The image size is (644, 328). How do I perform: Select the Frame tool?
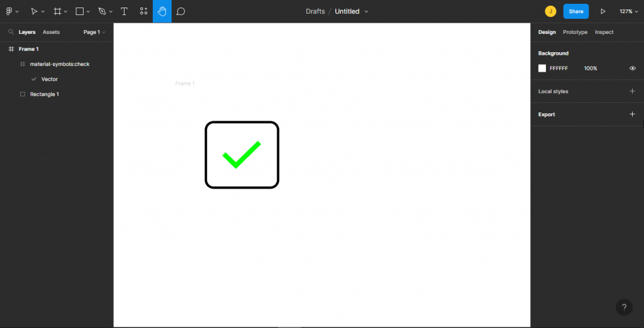[57, 11]
